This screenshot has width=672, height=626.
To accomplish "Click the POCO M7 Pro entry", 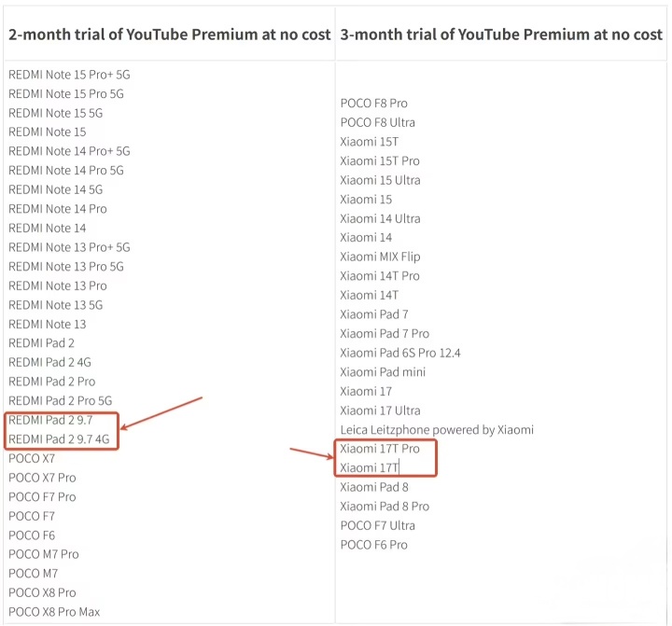I will tap(43, 554).
